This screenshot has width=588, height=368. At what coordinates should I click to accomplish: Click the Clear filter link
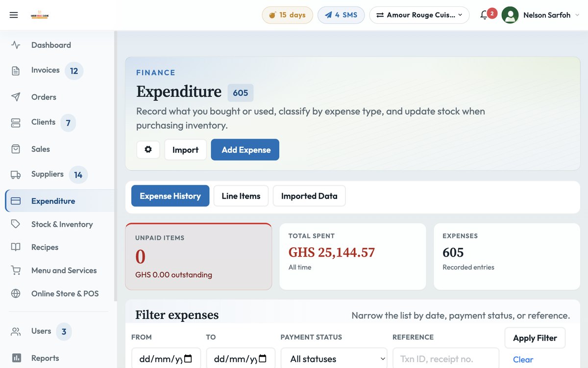coord(523,360)
